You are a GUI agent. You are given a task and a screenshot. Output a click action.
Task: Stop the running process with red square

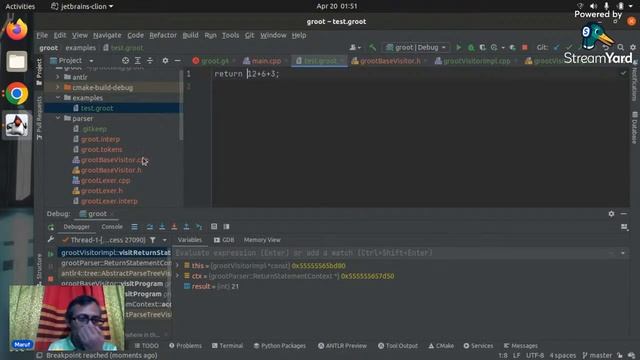click(525, 48)
